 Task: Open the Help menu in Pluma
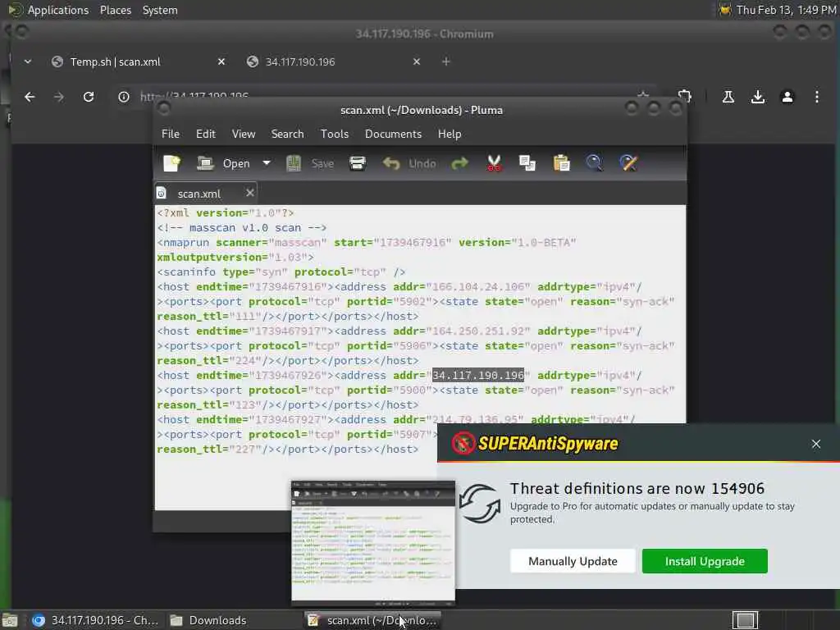449,134
